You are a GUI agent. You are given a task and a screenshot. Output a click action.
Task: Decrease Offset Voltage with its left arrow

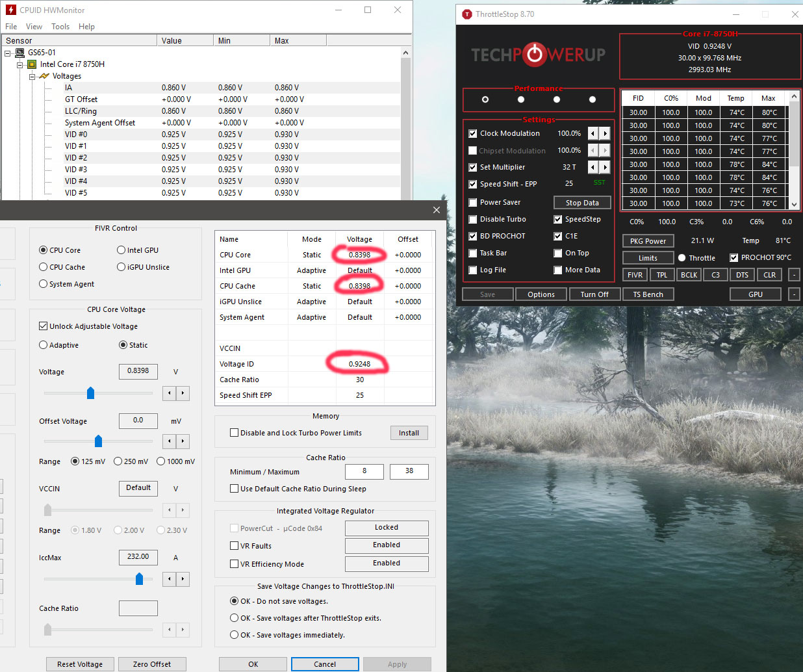(x=170, y=441)
